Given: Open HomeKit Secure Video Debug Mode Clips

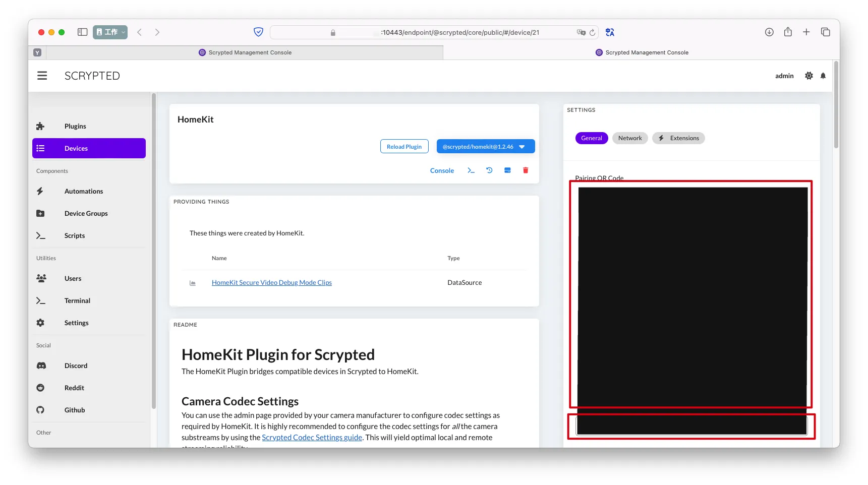Looking at the screenshot, I should pos(272,282).
